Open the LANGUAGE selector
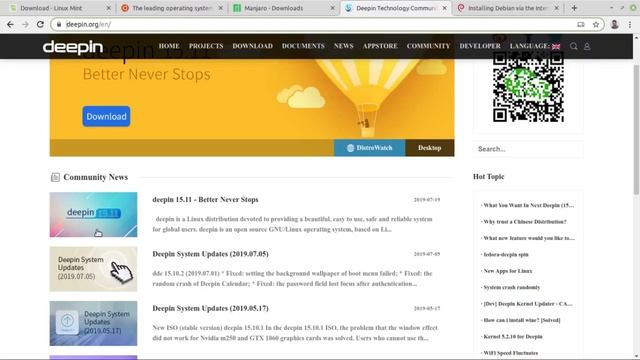640x360 pixels. coord(535,46)
